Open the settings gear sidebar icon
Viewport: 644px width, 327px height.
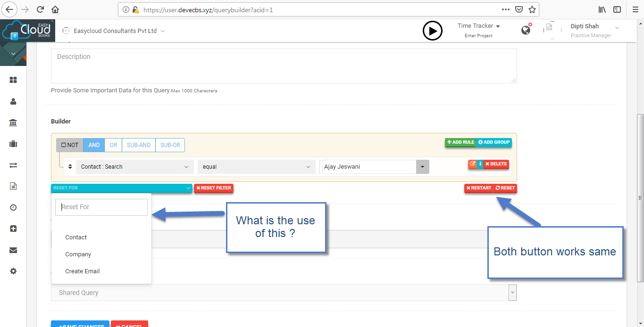click(x=13, y=271)
